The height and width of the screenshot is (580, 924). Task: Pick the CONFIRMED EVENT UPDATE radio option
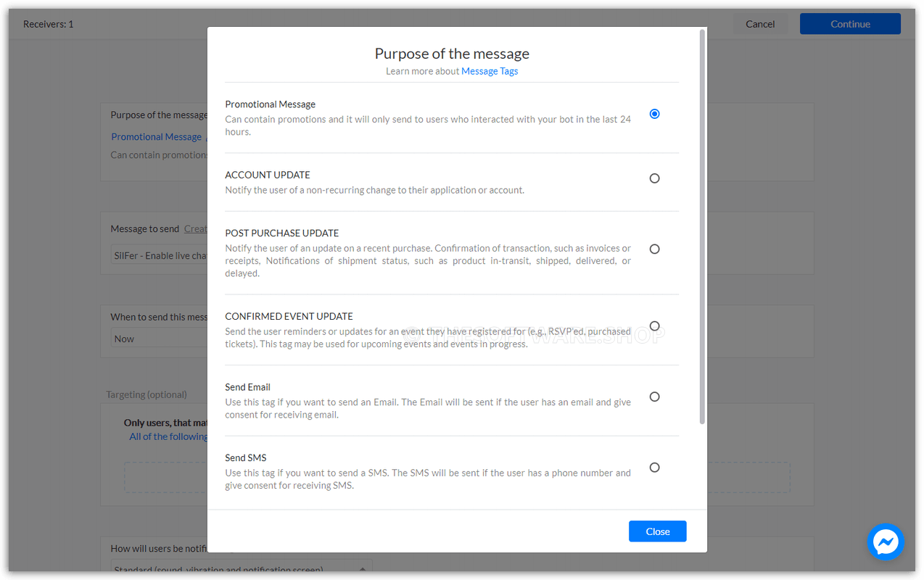(654, 326)
